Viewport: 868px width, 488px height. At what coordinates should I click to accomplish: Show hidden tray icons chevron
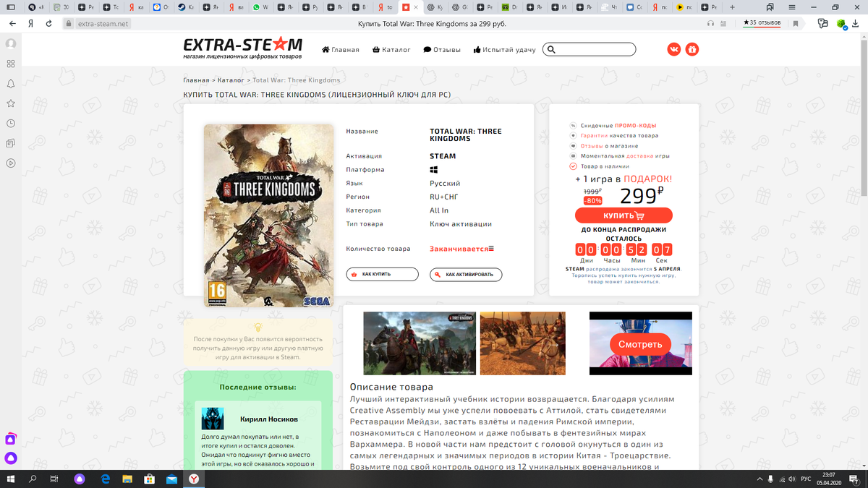(759, 479)
